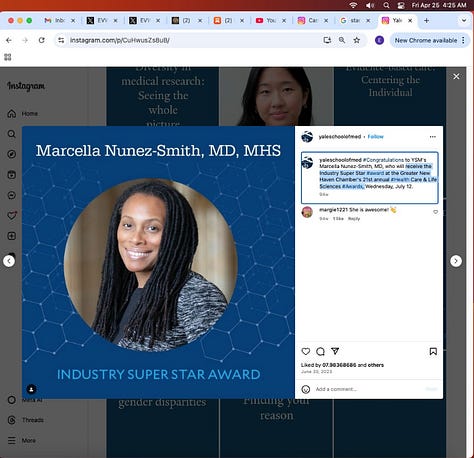The width and height of the screenshot is (474, 458).
Task: Open 'others' likes list link
Action: (x=376, y=365)
